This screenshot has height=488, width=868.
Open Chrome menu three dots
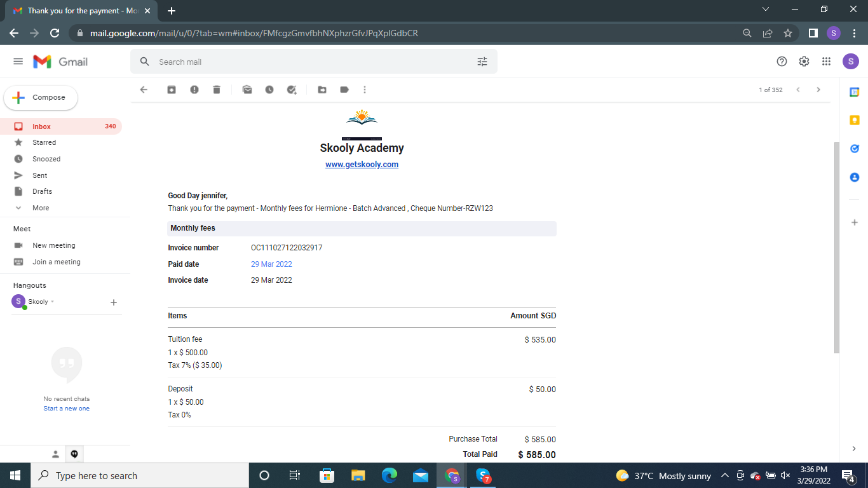pyautogui.click(x=854, y=33)
